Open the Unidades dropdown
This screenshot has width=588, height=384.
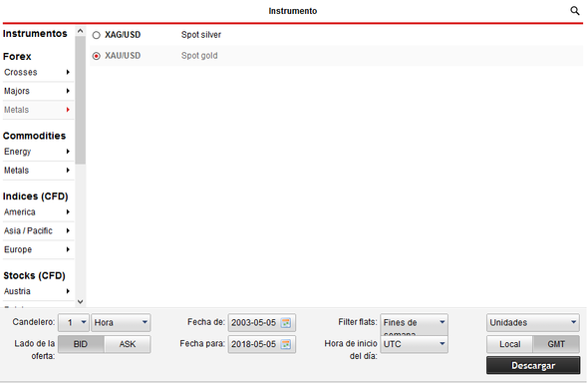coord(533,323)
